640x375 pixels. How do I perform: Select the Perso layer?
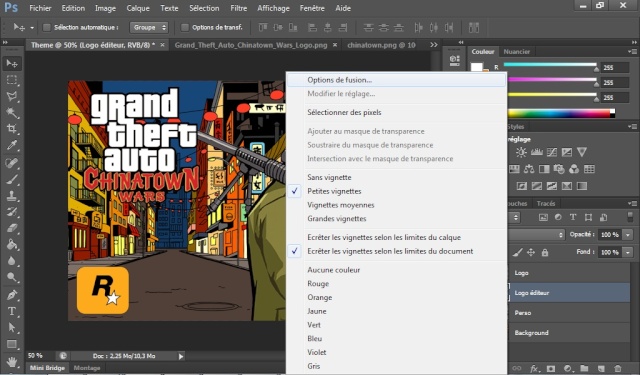pyautogui.click(x=569, y=313)
